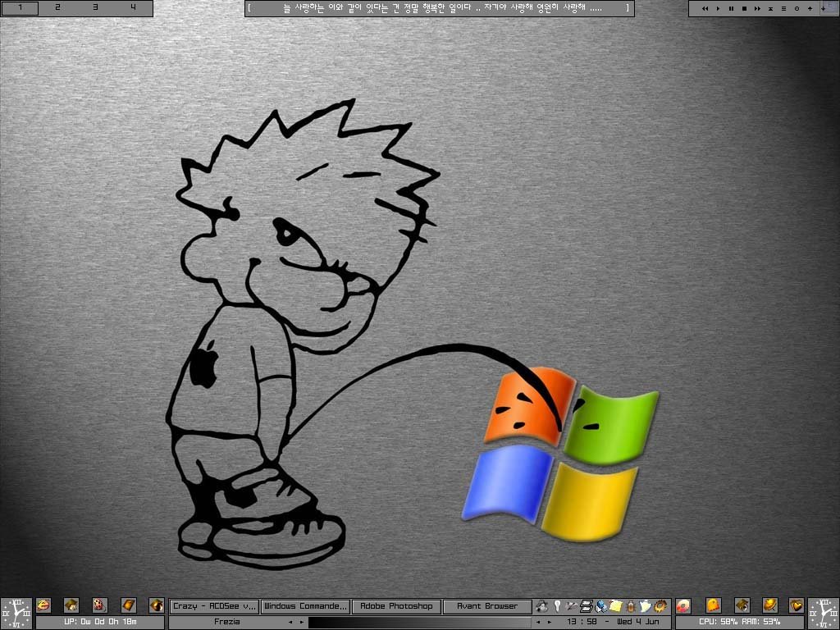The image size is (840, 630).
Task: Click the analog clock at bottom-right corner
Action: [824, 614]
